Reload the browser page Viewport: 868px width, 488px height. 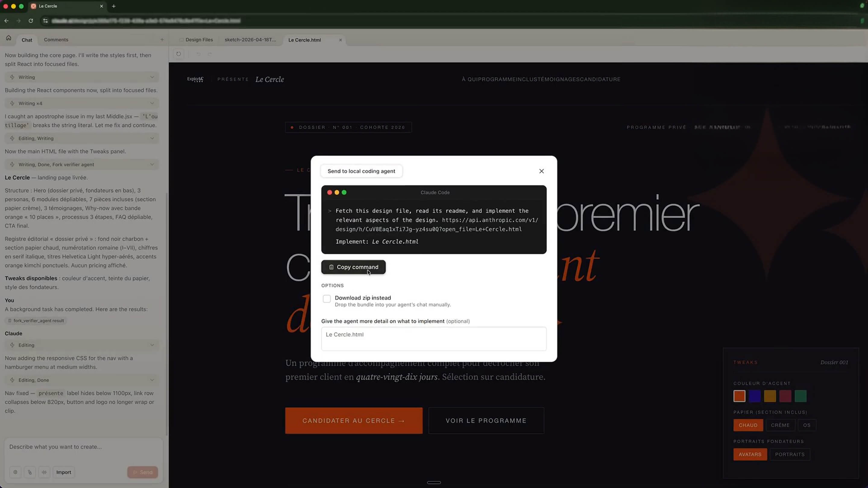31,21
